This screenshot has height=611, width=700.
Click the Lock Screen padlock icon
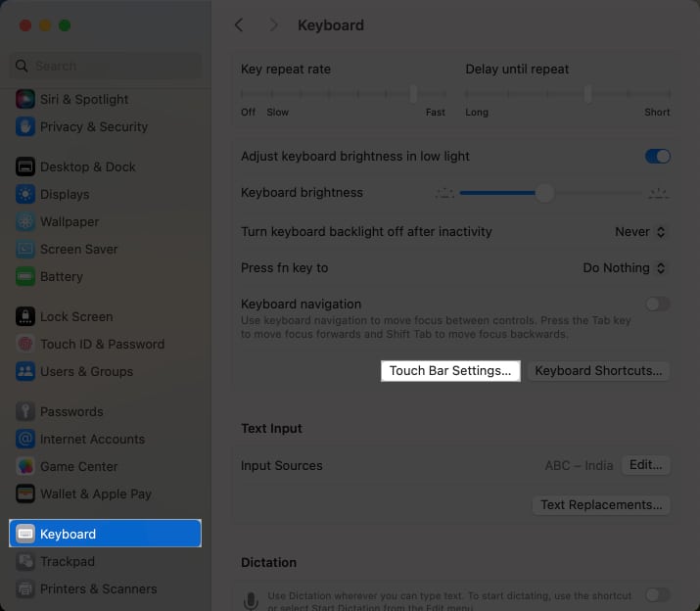(25, 316)
